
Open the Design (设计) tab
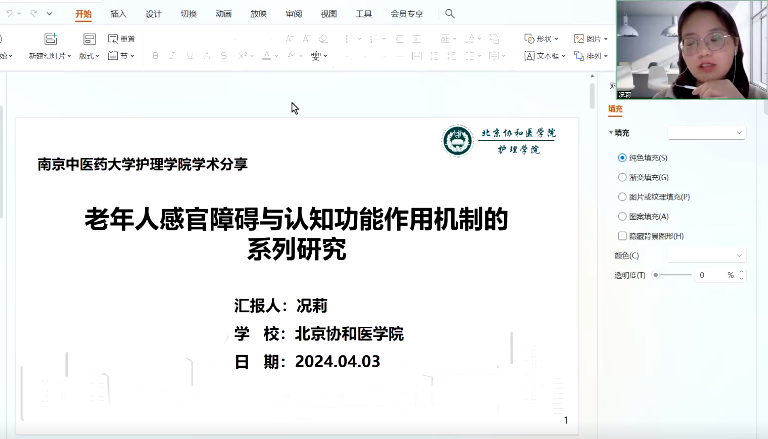pos(153,14)
